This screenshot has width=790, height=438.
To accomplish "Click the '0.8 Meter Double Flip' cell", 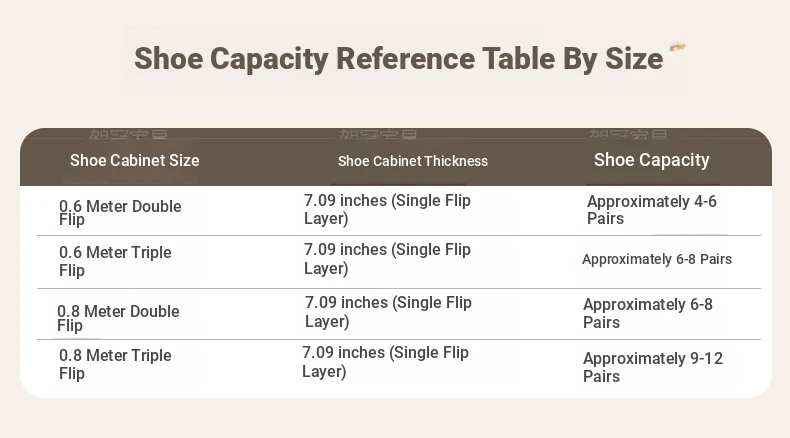I will (118, 318).
